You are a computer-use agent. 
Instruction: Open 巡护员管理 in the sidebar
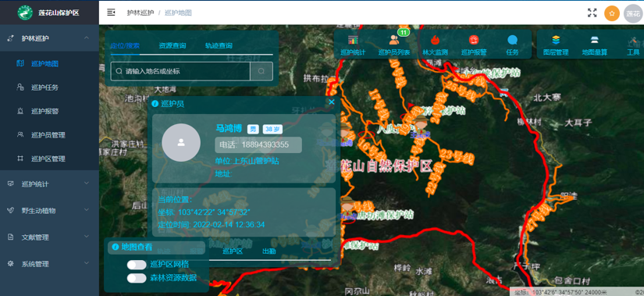(48, 135)
